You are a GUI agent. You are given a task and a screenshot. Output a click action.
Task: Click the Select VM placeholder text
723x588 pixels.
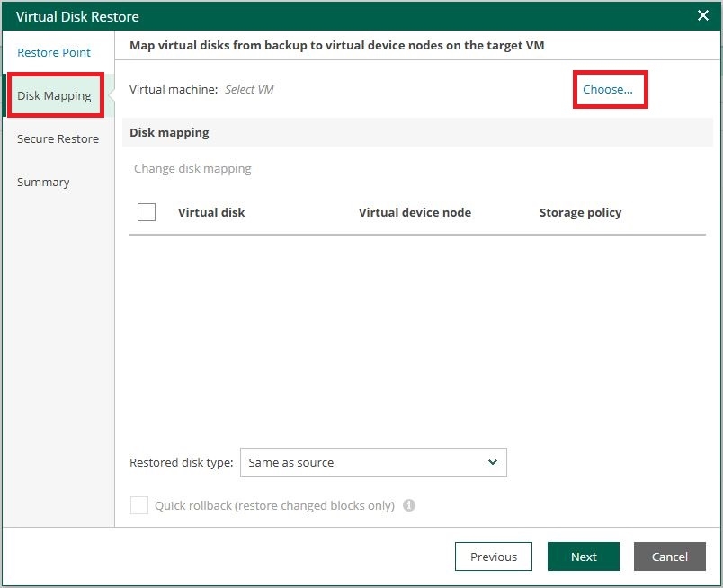click(x=249, y=90)
